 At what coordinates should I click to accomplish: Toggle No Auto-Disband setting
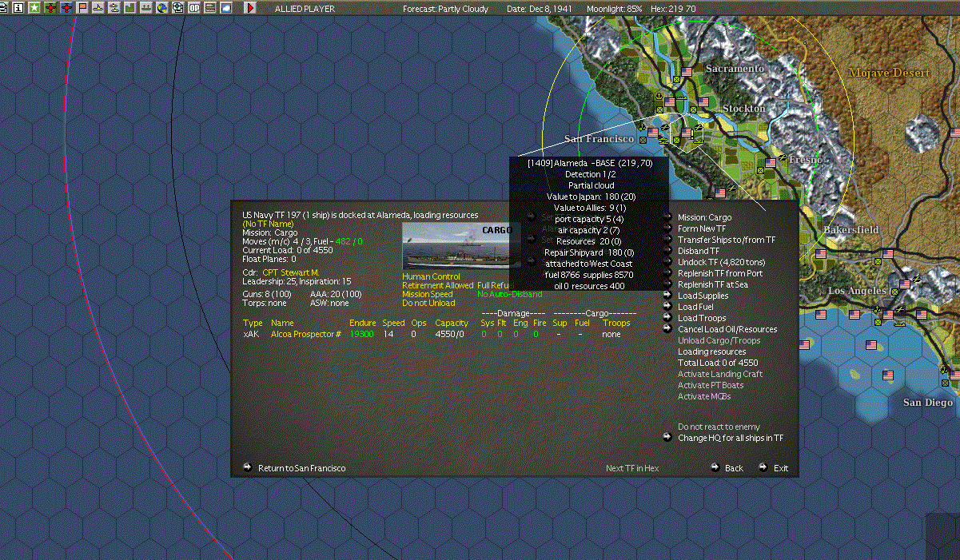[x=509, y=294]
